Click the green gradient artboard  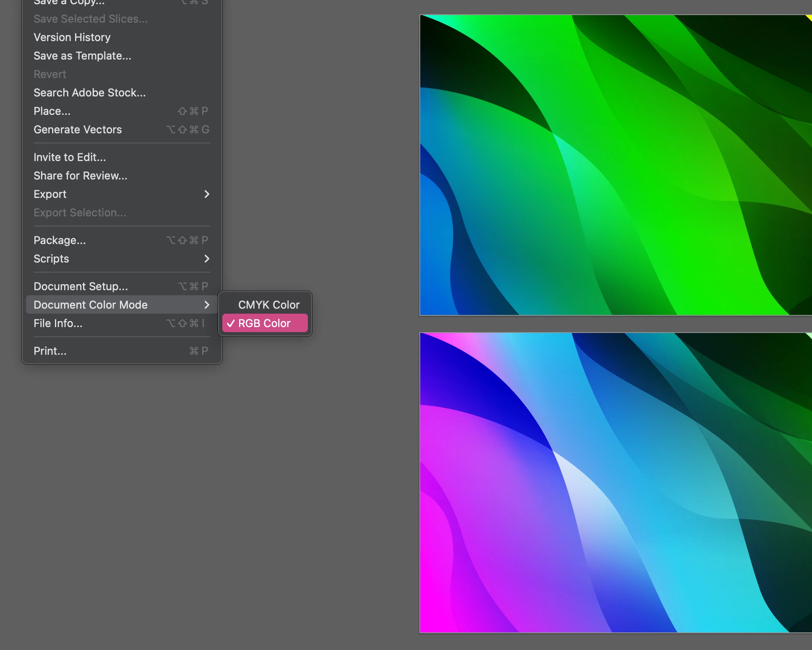[x=615, y=165]
